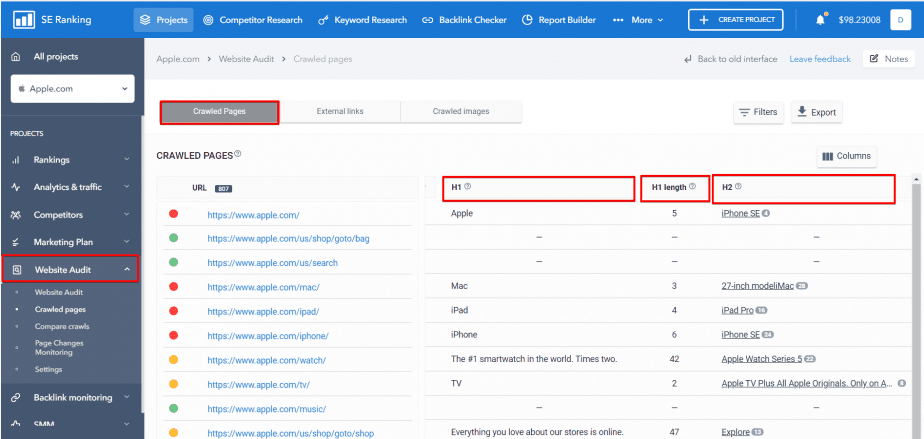Click the All projects home icon
This screenshot has width=924, height=439.
[x=16, y=57]
